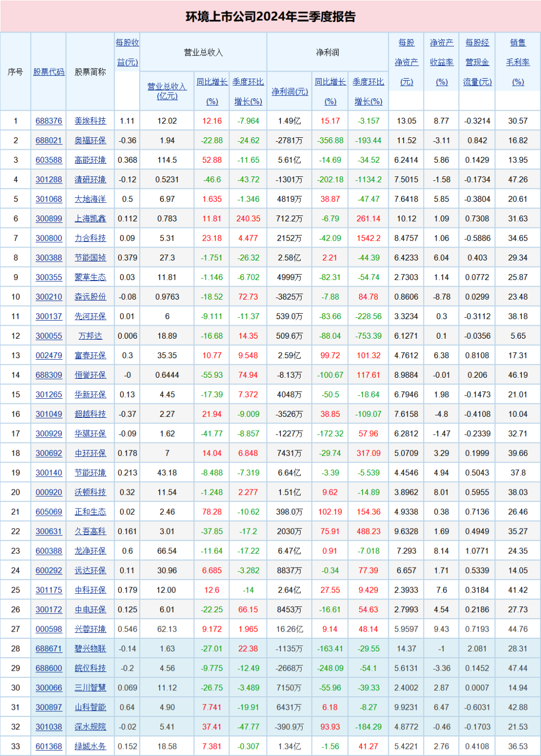Click stock code 300137
This screenshot has height=756, width=541.
tap(49, 316)
